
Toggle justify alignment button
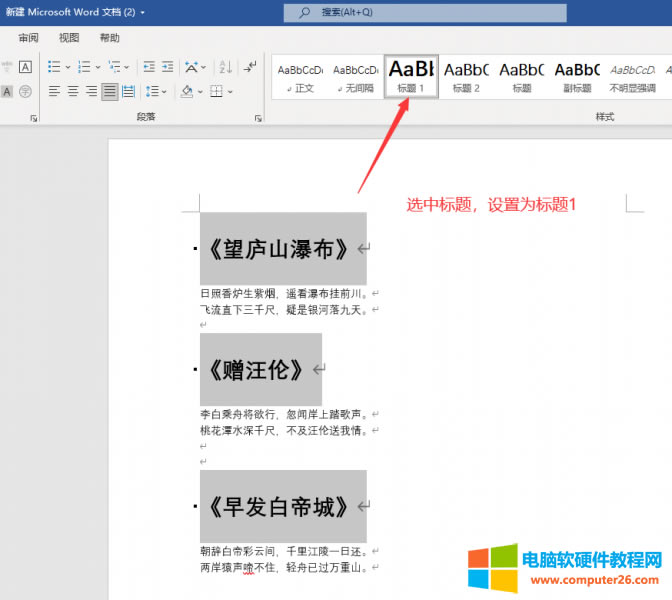pyautogui.click(x=110, y=91)
